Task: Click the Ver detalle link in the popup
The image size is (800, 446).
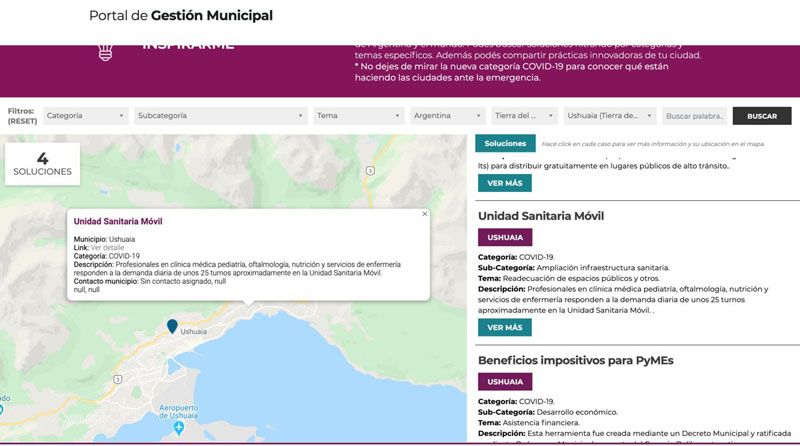Action: pos(107,247)
